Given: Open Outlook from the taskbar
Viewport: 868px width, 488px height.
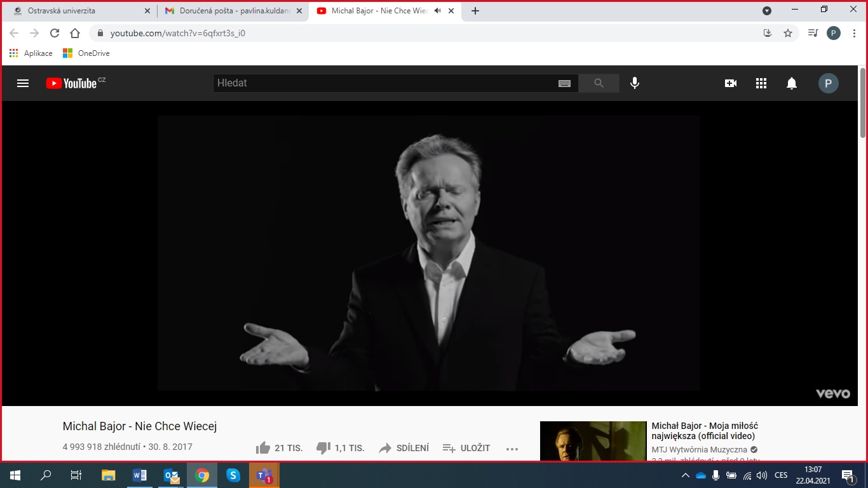Looking at the screenshot, I should point(172,475).
